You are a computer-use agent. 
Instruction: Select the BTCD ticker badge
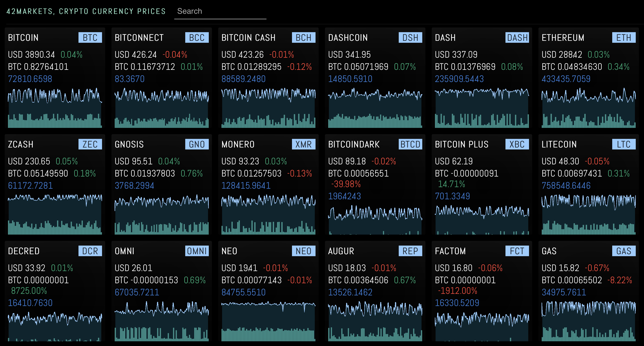pos(410,144)
